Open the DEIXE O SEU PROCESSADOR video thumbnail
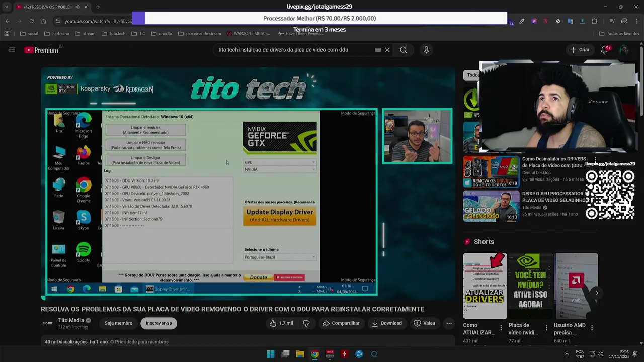This screenshot has height=362, width=644. [x=491, y=206]
